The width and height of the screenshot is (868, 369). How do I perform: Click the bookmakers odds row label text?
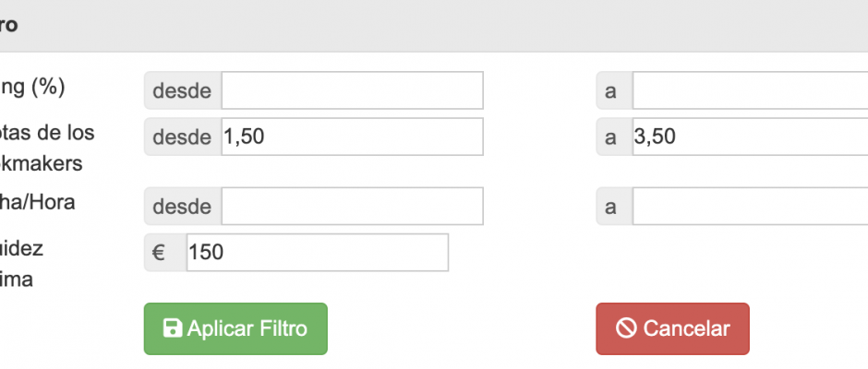(x=48, y=149)
